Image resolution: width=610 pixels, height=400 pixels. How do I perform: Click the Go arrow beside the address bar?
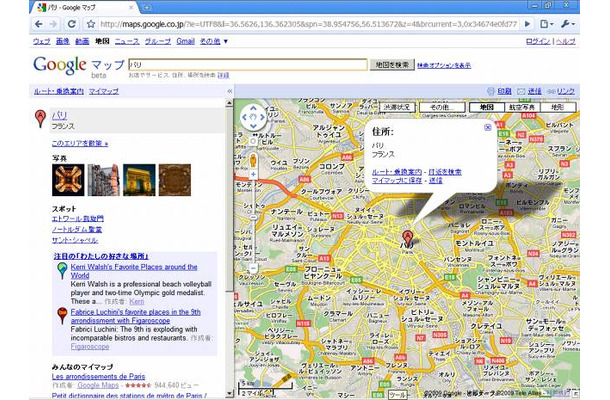point(528,24)
